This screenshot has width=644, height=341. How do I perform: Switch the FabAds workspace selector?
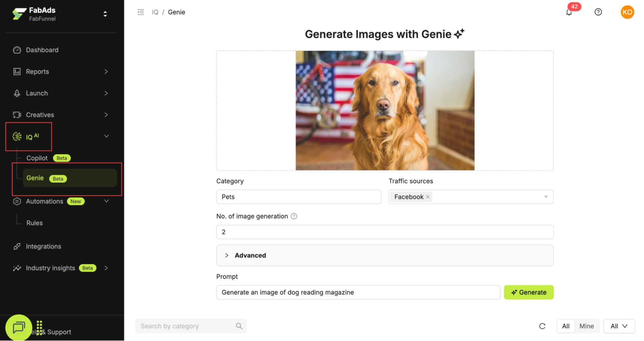coord(105,14)
